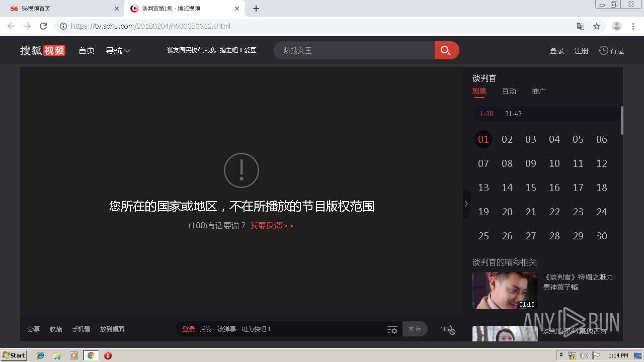644x362 pixels.
Task: Open the 黄子韬 special clip thumbnail
Action: point(505,291)
